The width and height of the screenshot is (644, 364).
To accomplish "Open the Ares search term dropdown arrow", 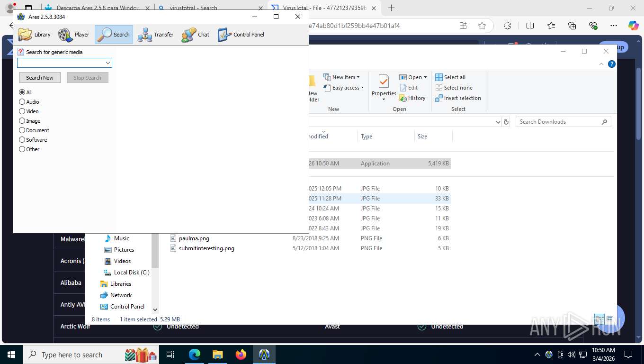I will pos(108,63).
